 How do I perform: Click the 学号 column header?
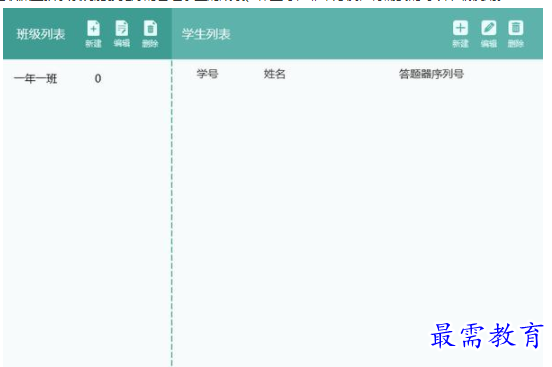(207, 74)
